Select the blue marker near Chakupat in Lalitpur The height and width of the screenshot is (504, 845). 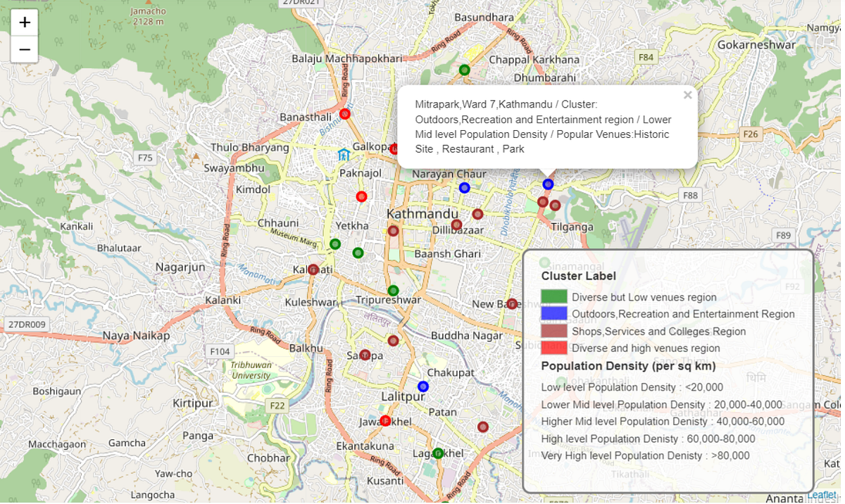tap(423, 386)
